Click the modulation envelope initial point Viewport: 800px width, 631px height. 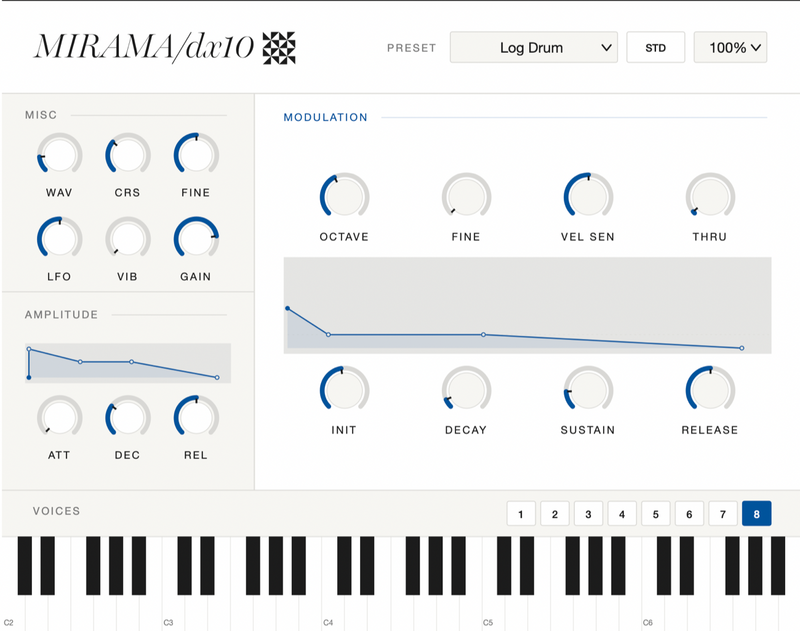[x=288, y=309]
